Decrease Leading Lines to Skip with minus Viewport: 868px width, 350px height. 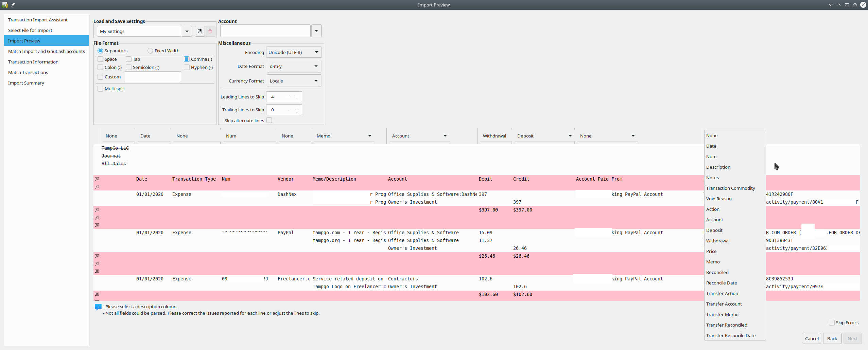tap(287, 97)
